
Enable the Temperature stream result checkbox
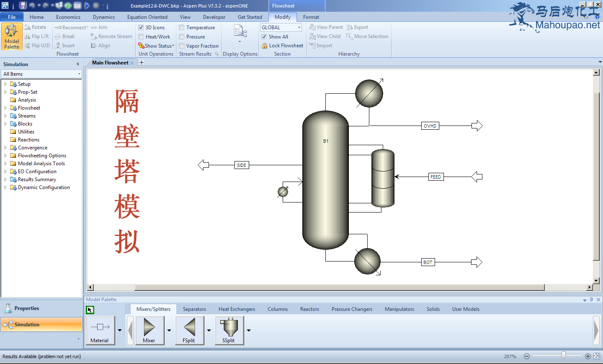182,28
